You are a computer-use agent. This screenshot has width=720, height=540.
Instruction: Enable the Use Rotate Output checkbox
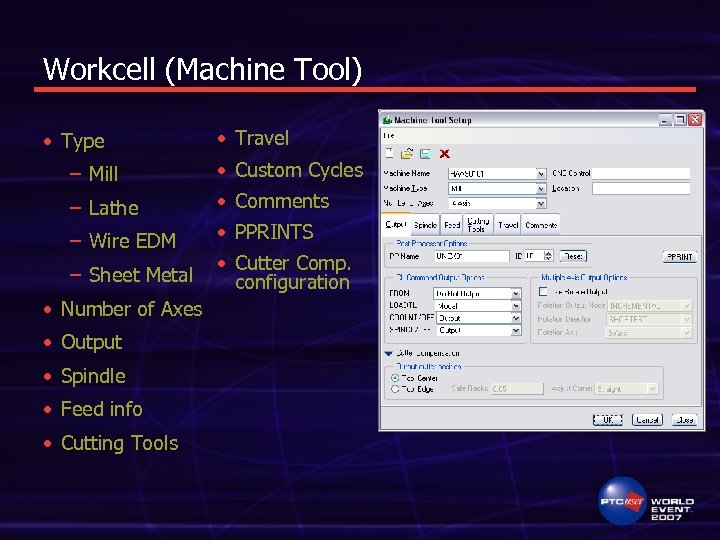point(543,292)
